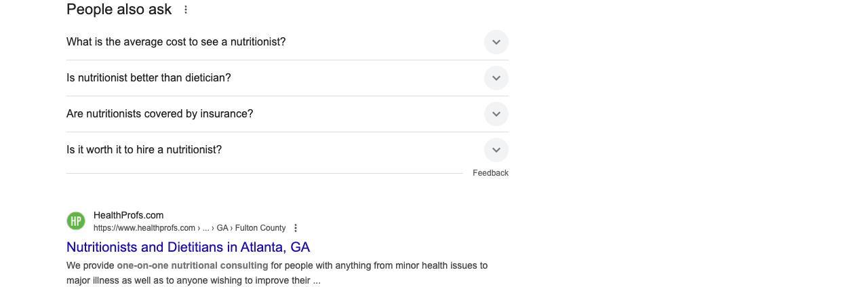Image resolution: width=868 pixels, height=287 pixels.
Task: Expand chevron for nutritionist better than dietician
Action: pos(496,78)
